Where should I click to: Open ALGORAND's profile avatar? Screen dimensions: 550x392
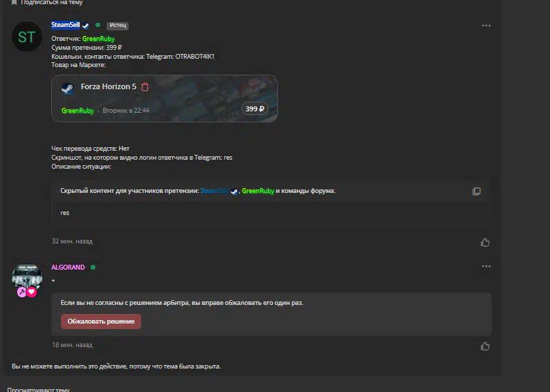point(27,277)
